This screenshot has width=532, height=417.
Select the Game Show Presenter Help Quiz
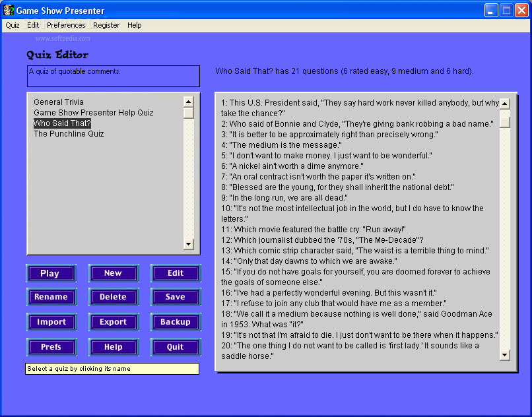click(93, 113)
